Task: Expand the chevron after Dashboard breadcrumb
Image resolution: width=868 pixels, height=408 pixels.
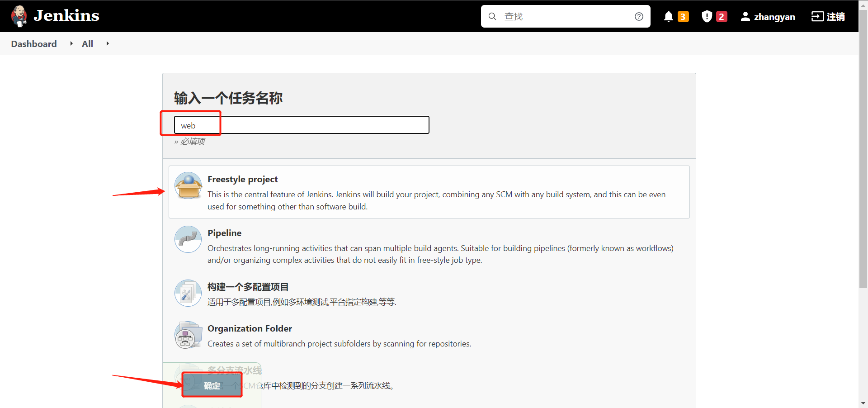Action: click(x=71, y=43)
